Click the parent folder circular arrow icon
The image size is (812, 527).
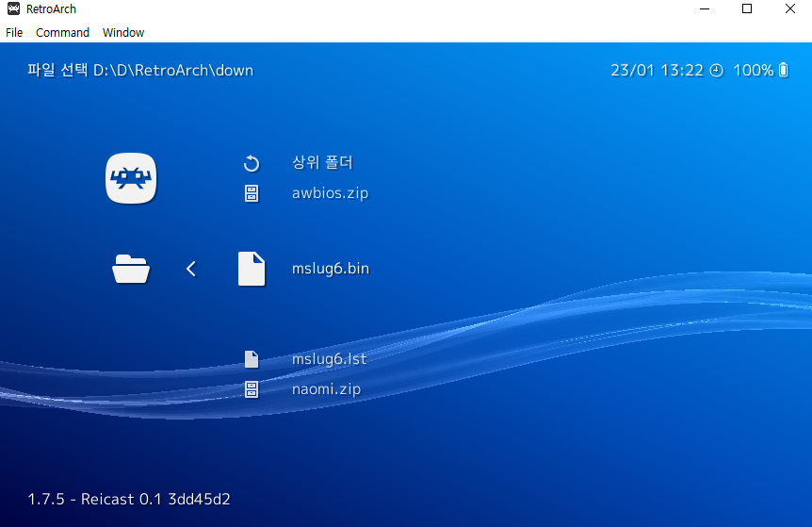pyautogui.click(x=252, y=164)
